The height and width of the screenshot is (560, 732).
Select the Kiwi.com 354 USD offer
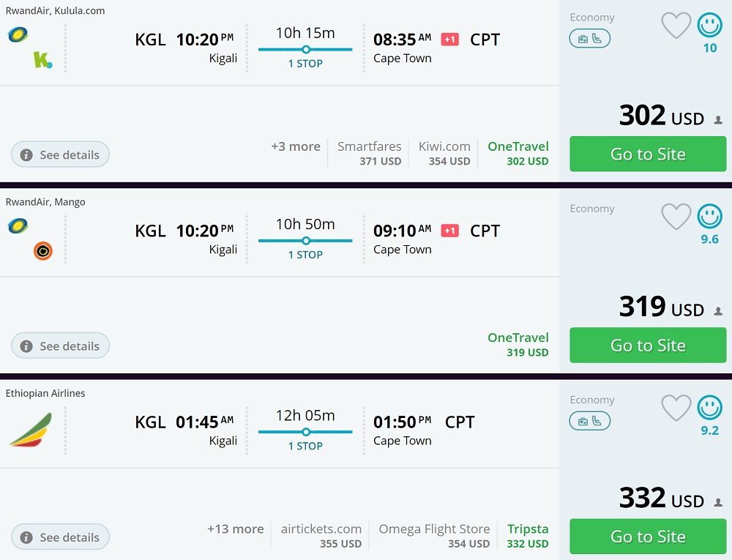[444, 153]
